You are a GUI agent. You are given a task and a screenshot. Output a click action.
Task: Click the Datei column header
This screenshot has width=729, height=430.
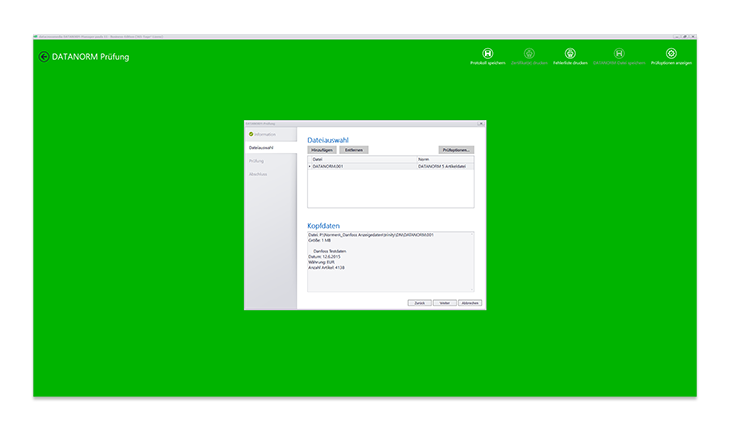[362, 159]
